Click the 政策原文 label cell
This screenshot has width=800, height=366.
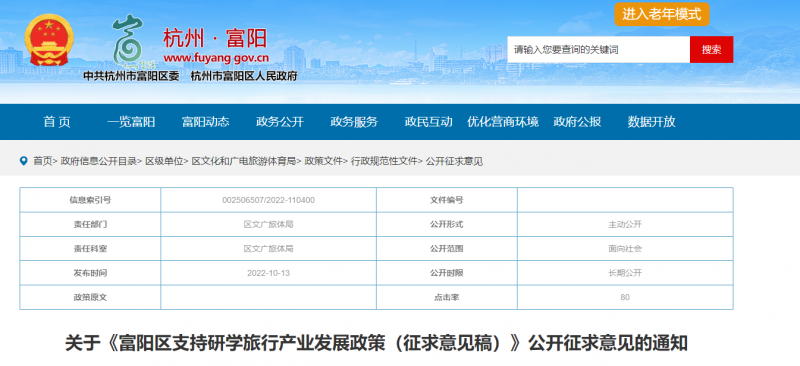click(90, 297)
